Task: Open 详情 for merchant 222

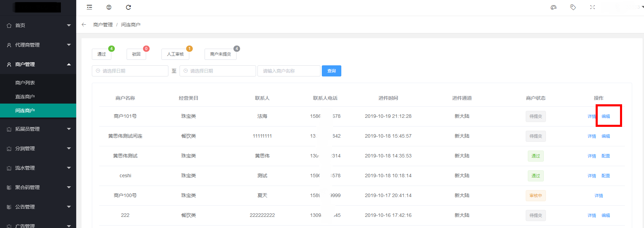Action: 592,215
